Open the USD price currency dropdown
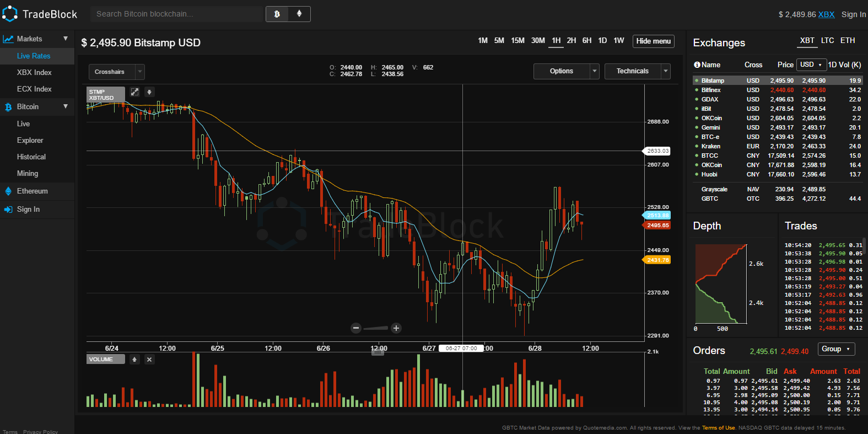 point(811,65)
